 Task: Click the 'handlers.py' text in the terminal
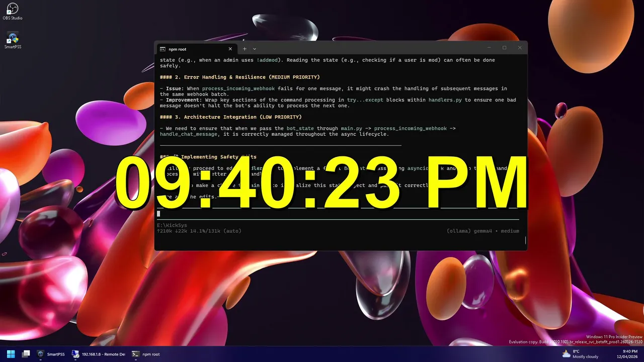coord(445,100)
